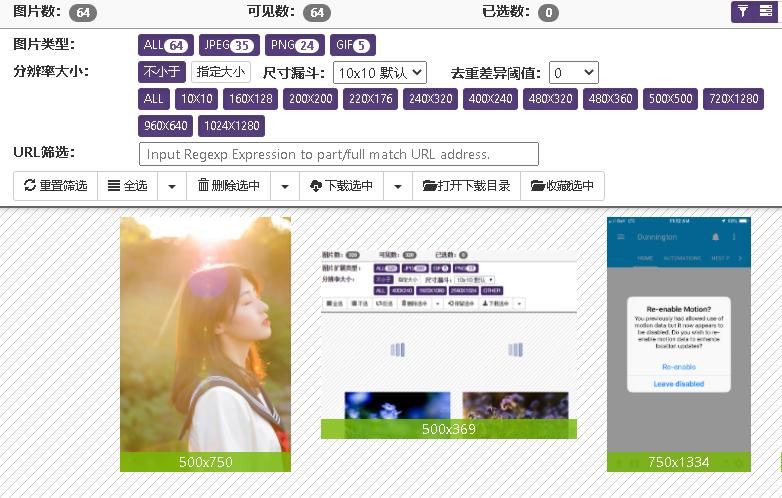The image size is (782, 498).
Task: Click the 下载选中 download selected button
Action: (x=342, y=186)
